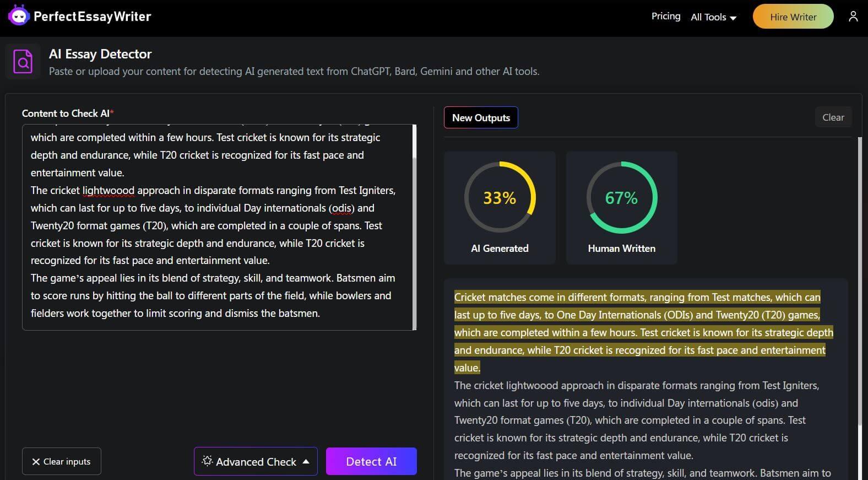Click the caret arrow beside All Tools

pos(733,18)
